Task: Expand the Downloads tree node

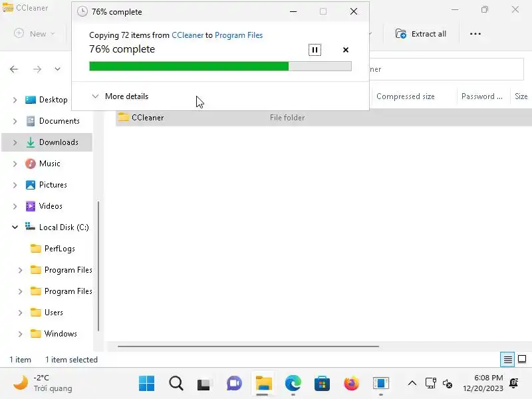Action: coord(15,142)
